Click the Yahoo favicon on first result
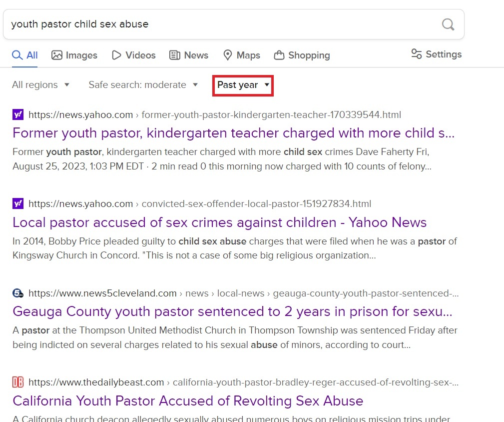 [x=18, y=114]
